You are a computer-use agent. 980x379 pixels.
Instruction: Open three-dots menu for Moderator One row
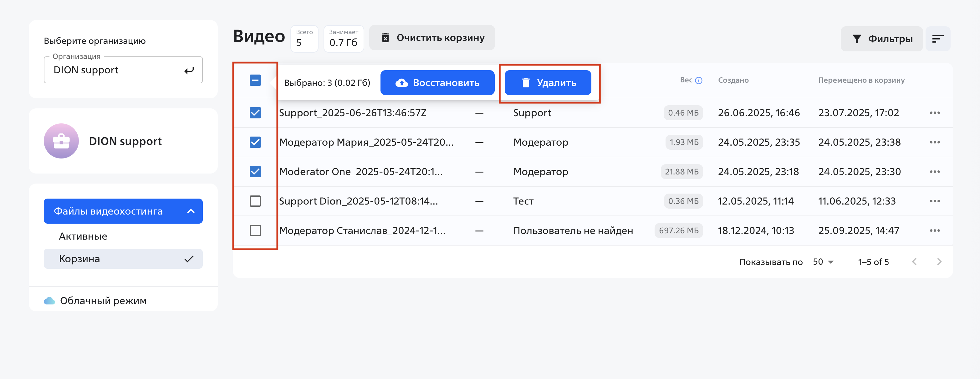[x=934, y=172]
